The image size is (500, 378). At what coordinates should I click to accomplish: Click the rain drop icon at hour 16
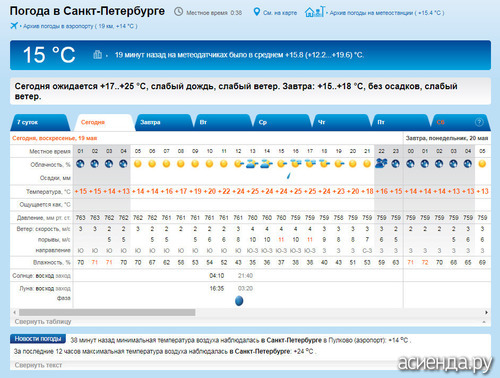point(289,175)
